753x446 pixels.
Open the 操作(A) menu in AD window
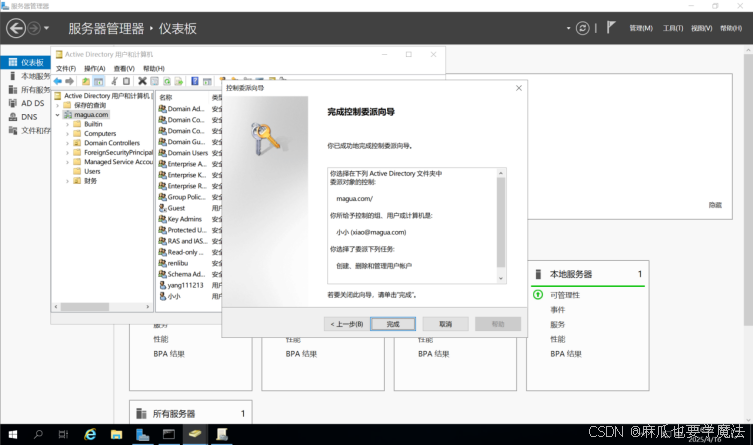[95, 69]
